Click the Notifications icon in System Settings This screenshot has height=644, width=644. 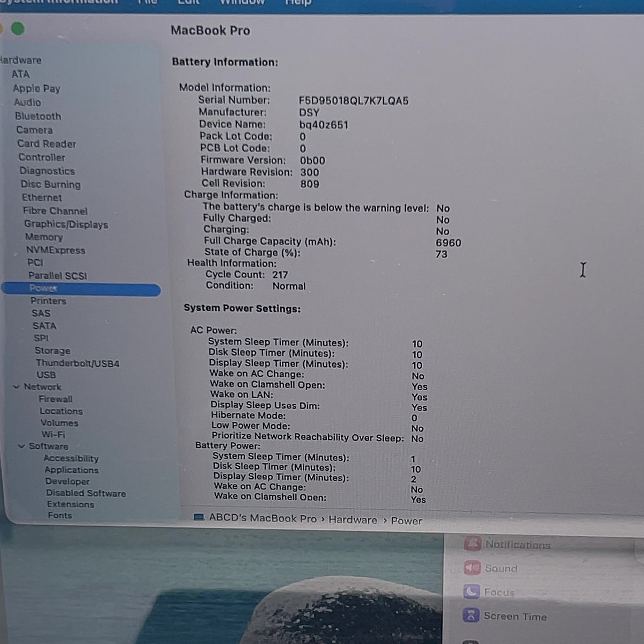473,544
